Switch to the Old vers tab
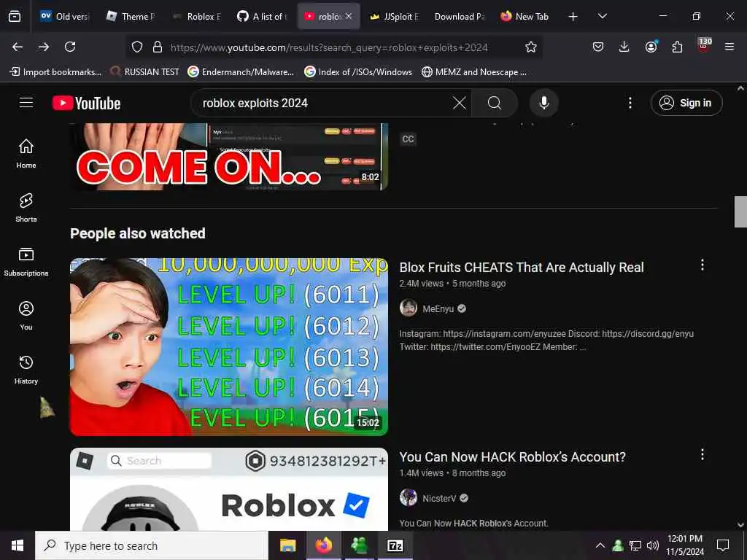 pos(65,16)
